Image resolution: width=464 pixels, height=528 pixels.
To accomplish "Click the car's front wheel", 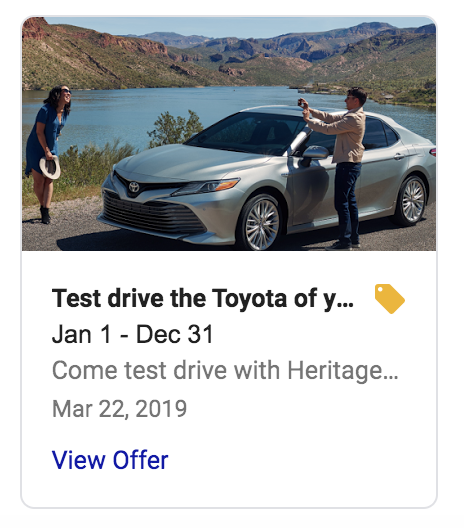I will point(261,223).
